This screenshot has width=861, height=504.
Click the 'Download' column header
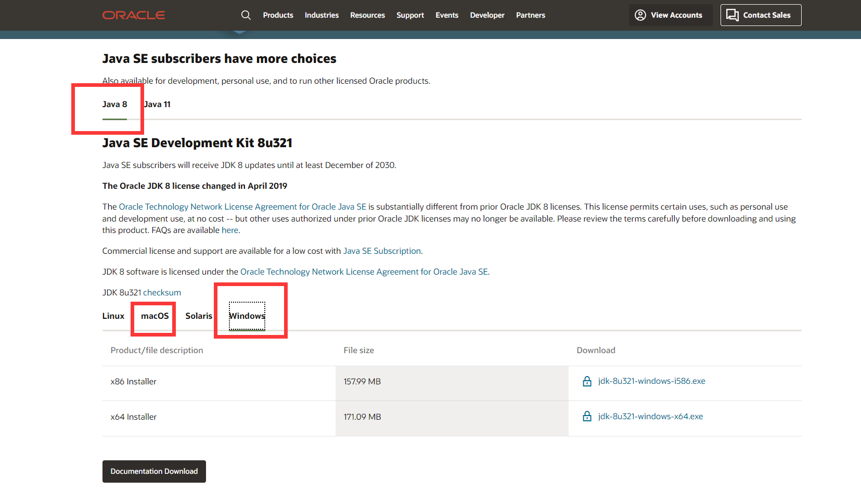pos(596,351)
